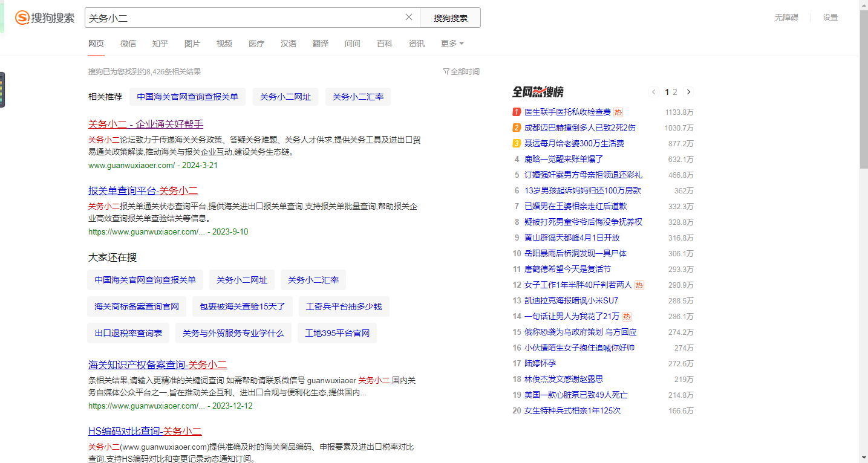The width and height of the screenshot is (868, 463).
Task: Go to next hot search page arrow
Action: 688,92
